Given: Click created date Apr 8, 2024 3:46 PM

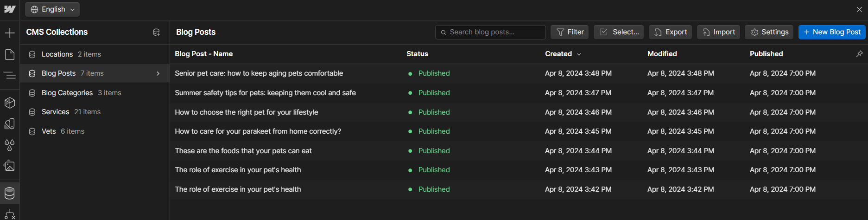Looking at the screenshot, I should [x=578, y=112].
